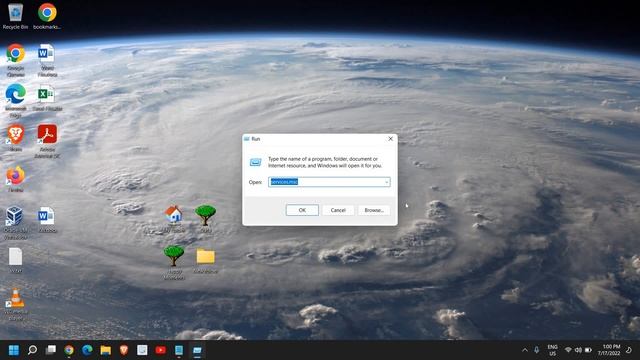
Task: Select the Excel file icon on desktop
Action: pos(47,98)
